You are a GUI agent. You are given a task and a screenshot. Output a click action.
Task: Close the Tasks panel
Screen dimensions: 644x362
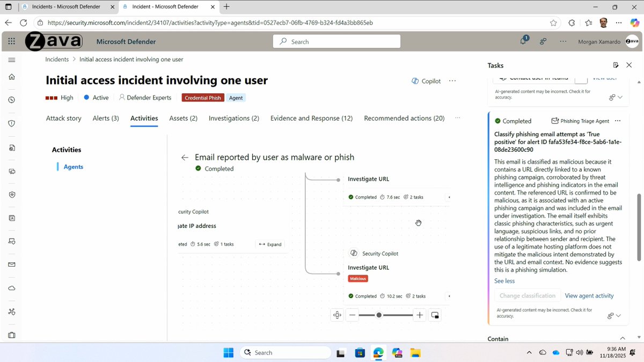(x=629, y=65)
